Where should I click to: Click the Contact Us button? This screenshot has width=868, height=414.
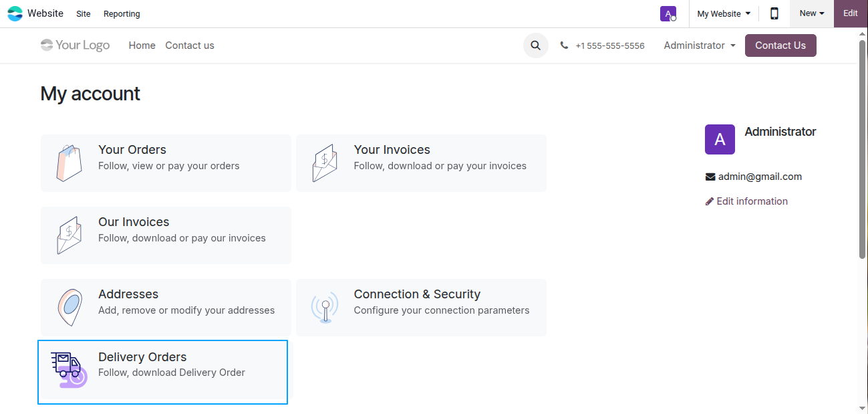(780, 45)
